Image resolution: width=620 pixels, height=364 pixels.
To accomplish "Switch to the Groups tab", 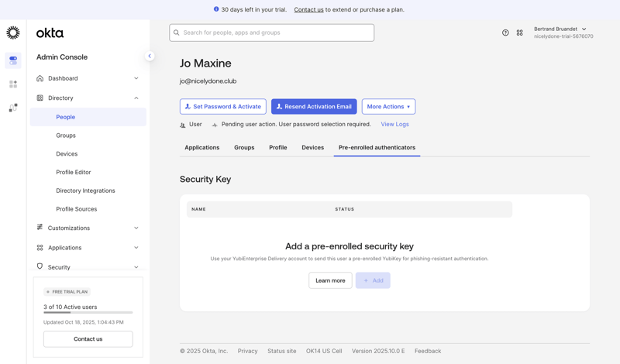I will coord(244,147).
